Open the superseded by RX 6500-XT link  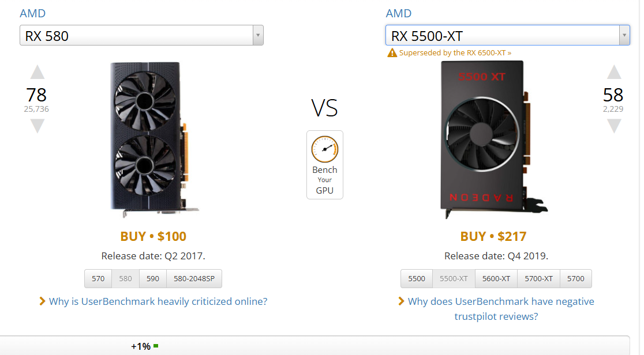(455, 53)
